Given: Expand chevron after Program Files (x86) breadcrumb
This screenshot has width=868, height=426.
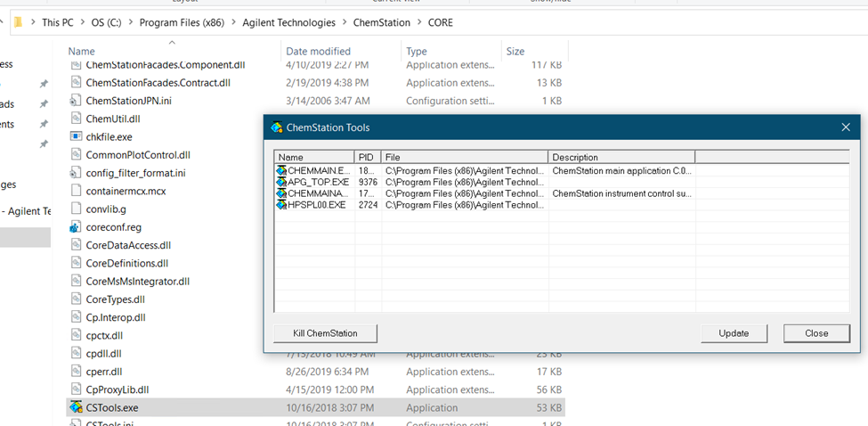Looking at the screenshot, I should pyautogui.click(x=232, y=22).
